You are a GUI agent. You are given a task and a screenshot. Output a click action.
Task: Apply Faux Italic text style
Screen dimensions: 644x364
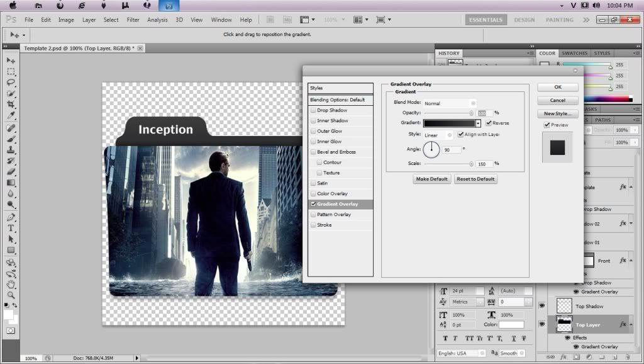click(x=455, y=339)
